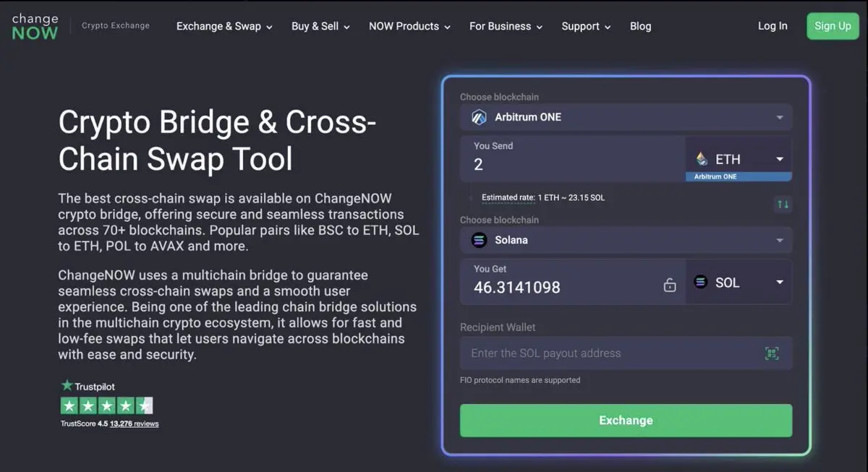This screenshot has height=472, width=868.
Task: Click the QR scan icon in Recipient Wallet
Action: pyautogui.click(x=772, y=353)
